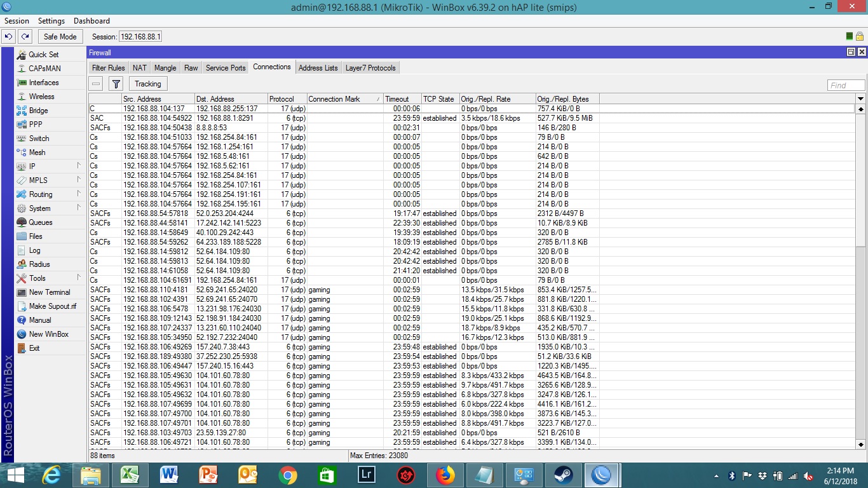This screenshot has width=868, height=488.
Task: Click the Session address field
Action: pos(140,37)
